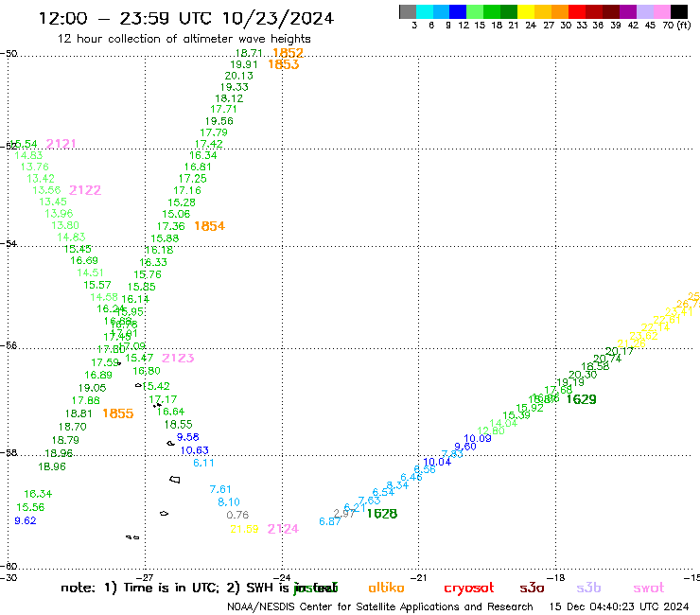This screenshot has height=615, width=700.
Task: Click the gray swatch in the color legend
Action: (x=408, y=11)
